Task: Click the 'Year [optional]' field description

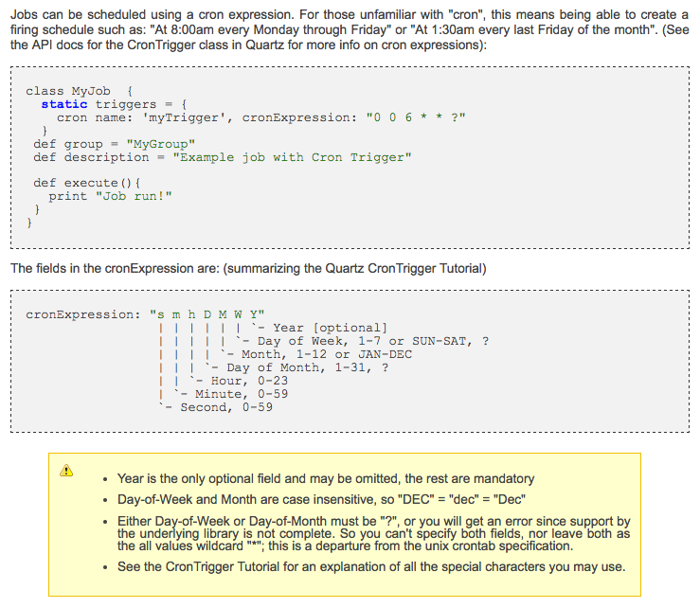Action: 329,328
